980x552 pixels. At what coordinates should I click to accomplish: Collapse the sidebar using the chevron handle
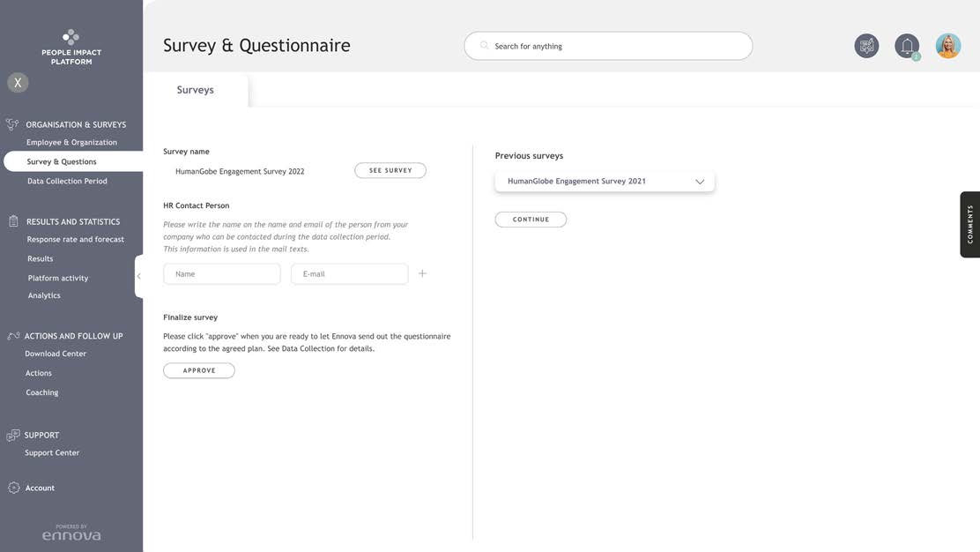(138, 276)
